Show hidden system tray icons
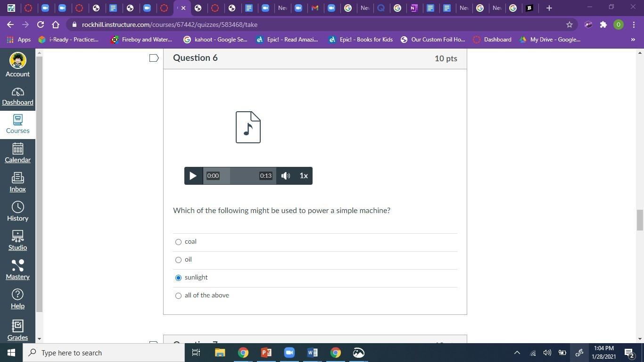This screenshot has width=644, height=362. coord(517,353)
